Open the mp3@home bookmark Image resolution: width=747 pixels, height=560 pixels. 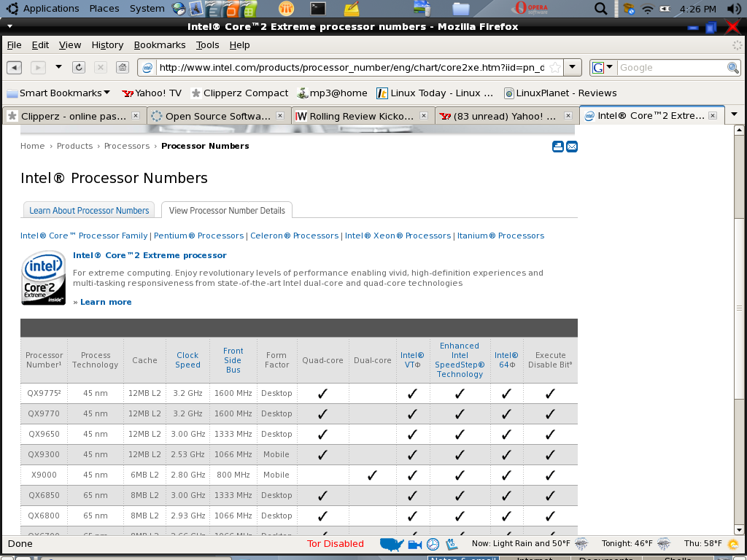click(333, 93)
